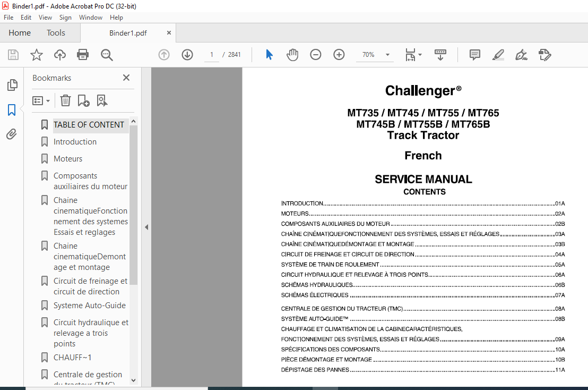Click DÉPISTAGE DES PANNES contents entry
This screenshot has height=390, width=588.
pyautogui.click(x=422, y=370)
